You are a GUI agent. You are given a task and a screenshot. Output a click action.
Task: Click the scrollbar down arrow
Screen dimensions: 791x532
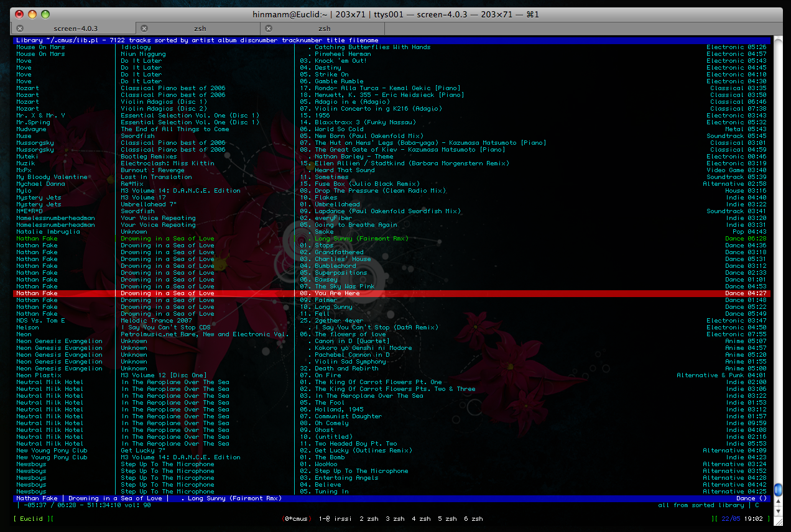point(777,511)
